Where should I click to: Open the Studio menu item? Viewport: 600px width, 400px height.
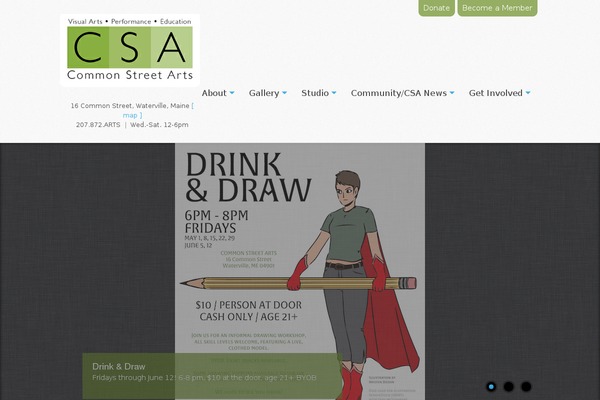tap(315, 93)
